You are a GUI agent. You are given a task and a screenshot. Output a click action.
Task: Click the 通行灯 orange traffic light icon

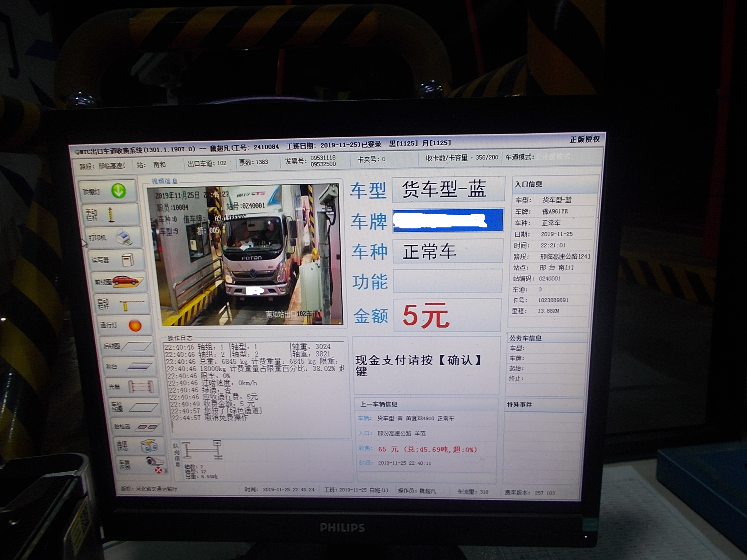pos(135,325)
